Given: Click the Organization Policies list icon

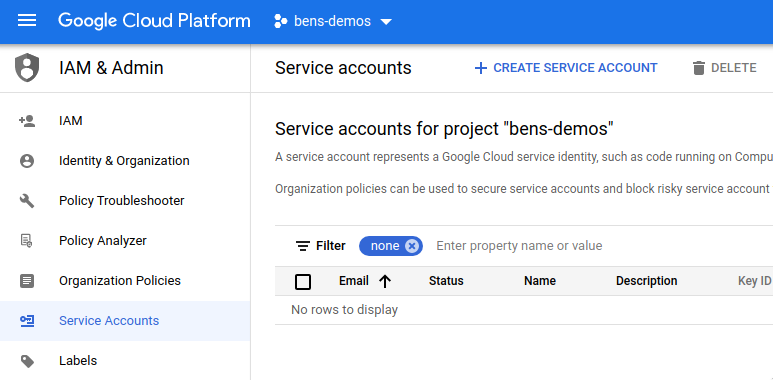Looking at the screenshot, I should [x=27, y=281].
